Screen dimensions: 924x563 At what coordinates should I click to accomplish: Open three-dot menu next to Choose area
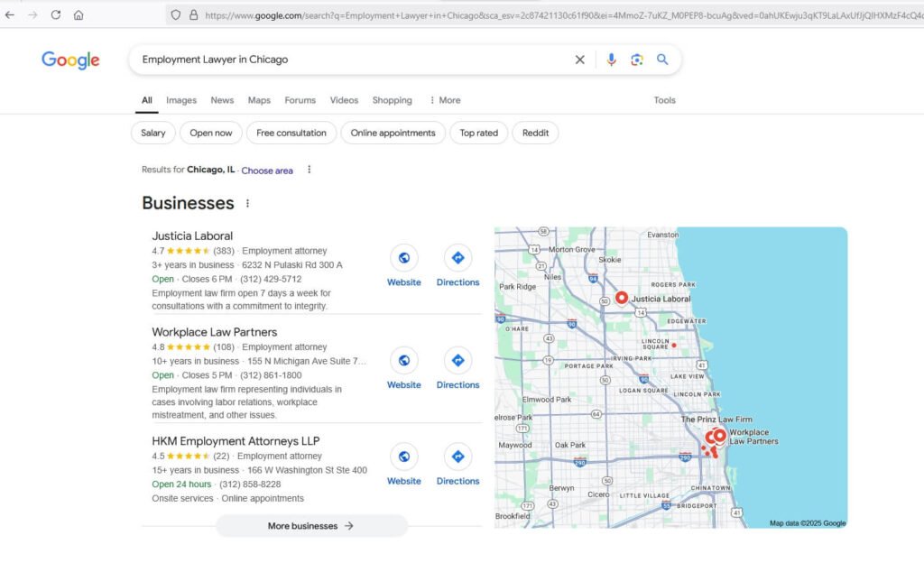tap(309, 170)
